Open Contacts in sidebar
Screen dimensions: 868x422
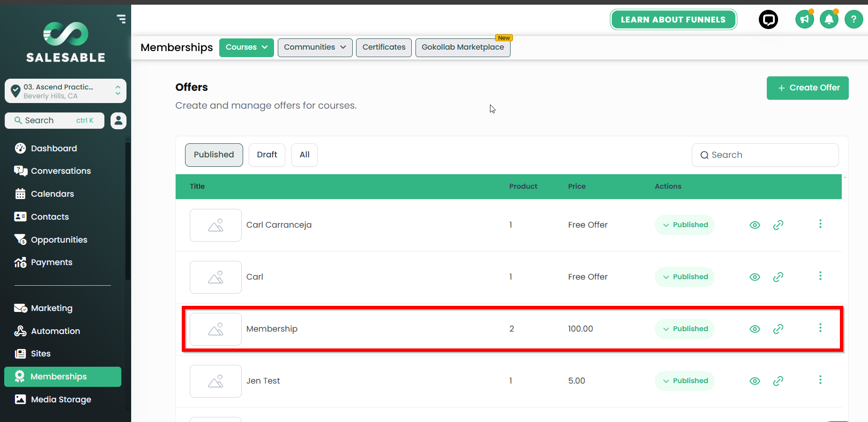50,217
